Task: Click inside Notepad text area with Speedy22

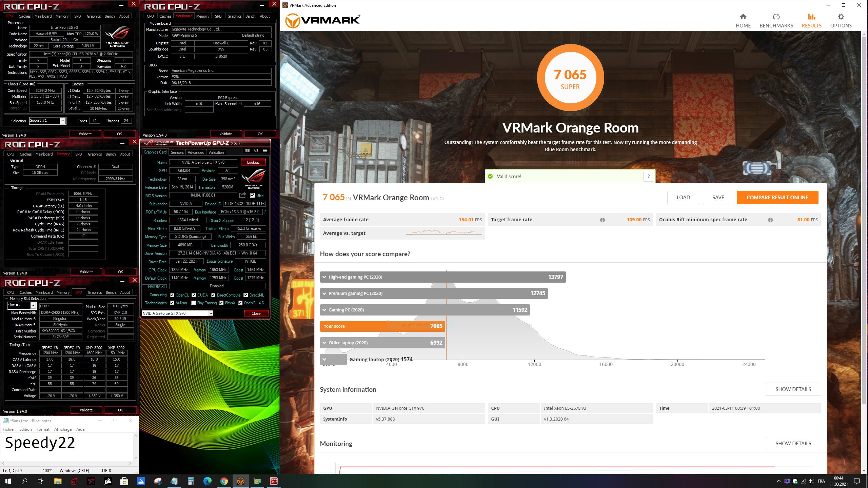Action: click(x=67, y=446)
